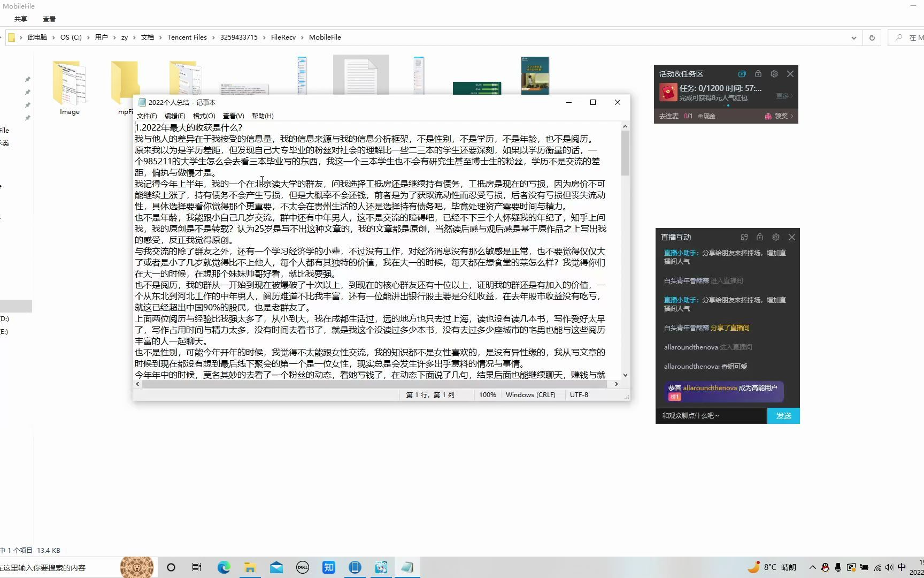Open File Explorer from the taskbar
Screen dimensions: 924x578
[250, 567]
